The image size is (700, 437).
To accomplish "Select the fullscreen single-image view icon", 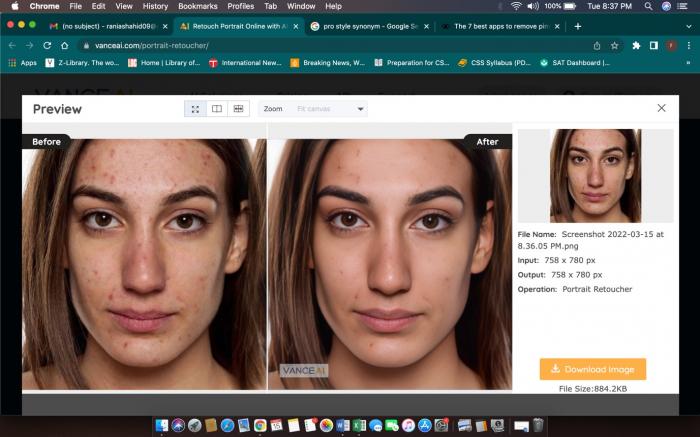I will [x=195, y=109].
